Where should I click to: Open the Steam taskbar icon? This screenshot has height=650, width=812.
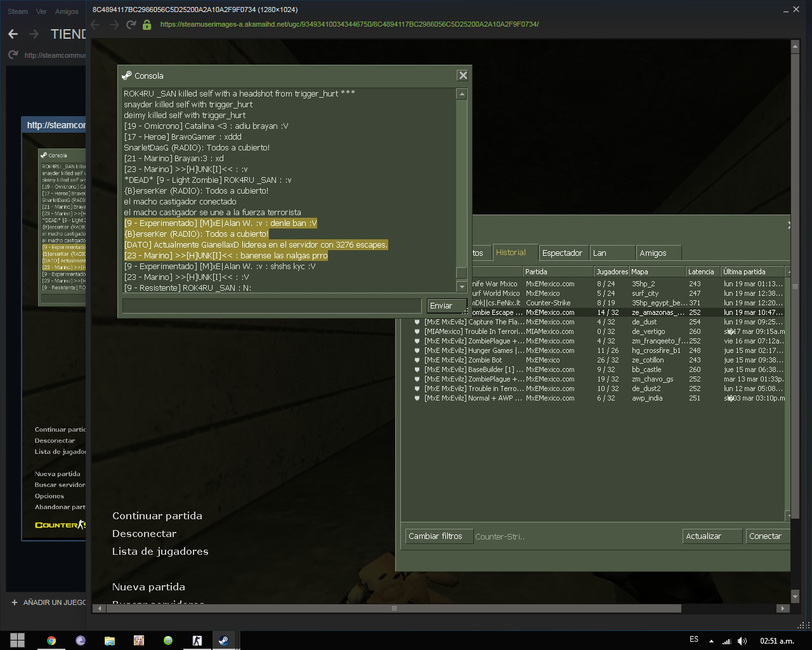tap(224, 640)
